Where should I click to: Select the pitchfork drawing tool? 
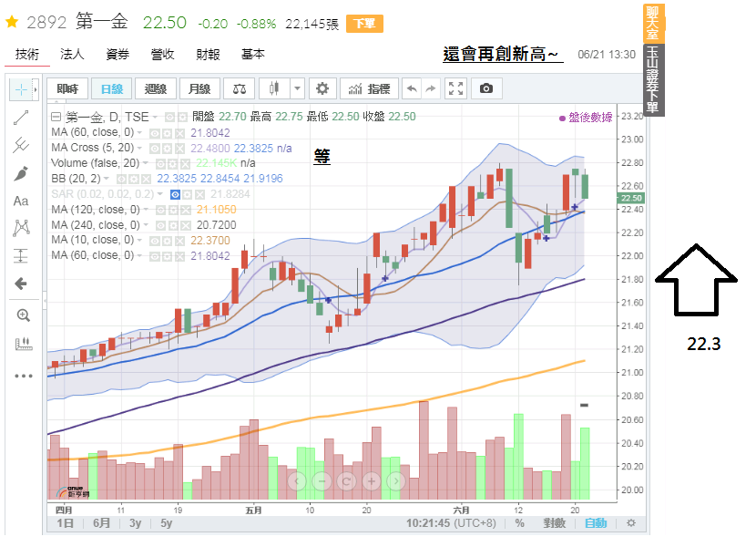(21, 145)
